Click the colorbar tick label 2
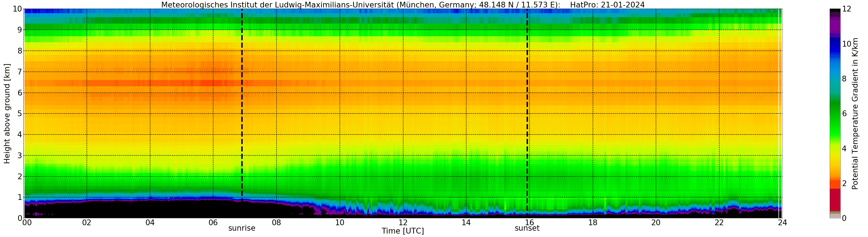The image size is (868, 237). [844, 183]
